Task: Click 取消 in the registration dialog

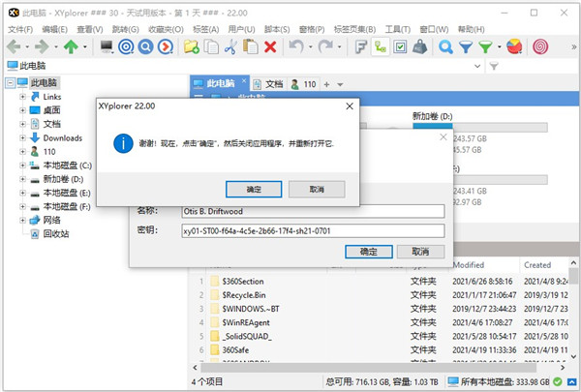Action: [x=420, y=252]
